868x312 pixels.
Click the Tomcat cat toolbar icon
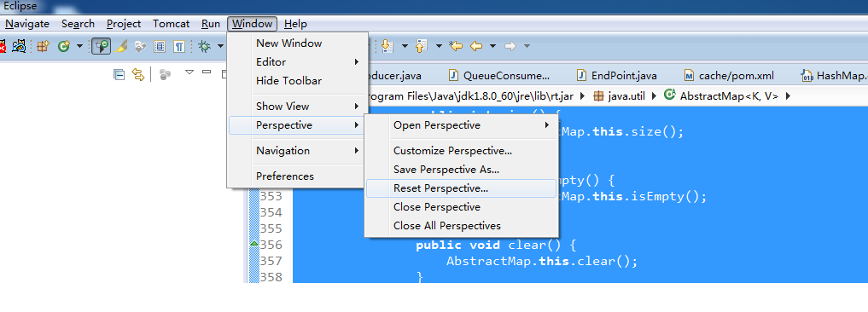coord(19,47)
